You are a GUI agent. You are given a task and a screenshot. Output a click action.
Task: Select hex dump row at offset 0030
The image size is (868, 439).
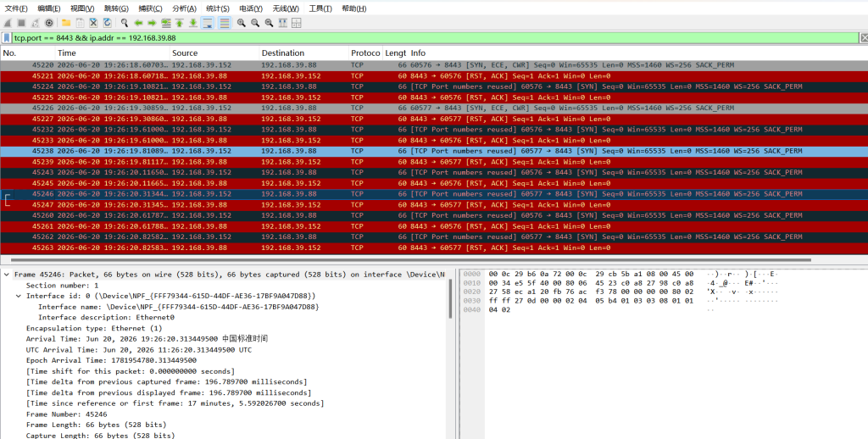tap(620, 301)
